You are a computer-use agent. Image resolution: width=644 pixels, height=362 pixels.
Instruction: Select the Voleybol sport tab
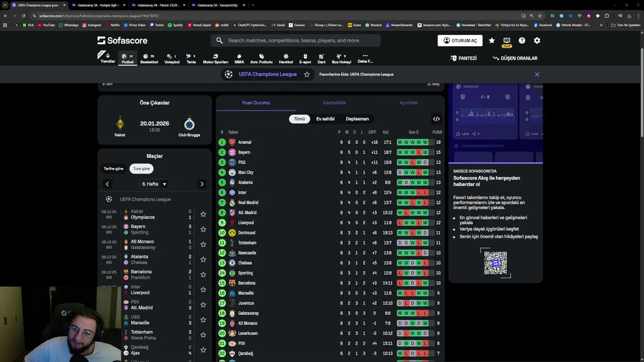172,59
